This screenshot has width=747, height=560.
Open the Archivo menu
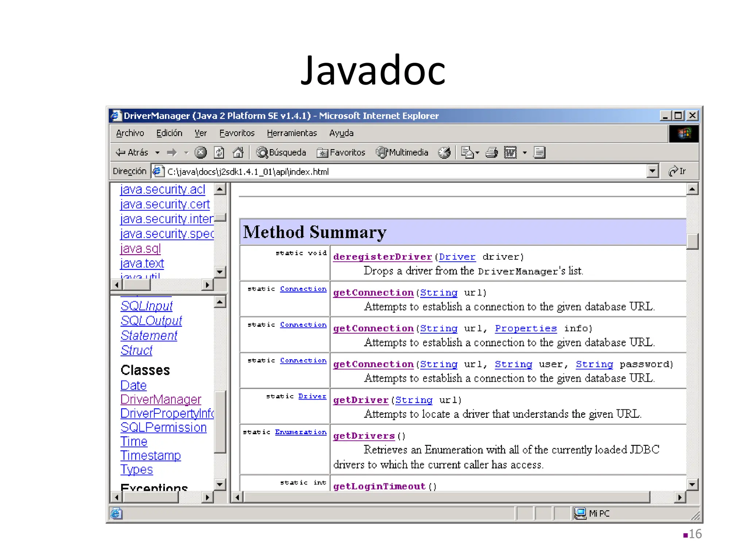coord(130,133)
